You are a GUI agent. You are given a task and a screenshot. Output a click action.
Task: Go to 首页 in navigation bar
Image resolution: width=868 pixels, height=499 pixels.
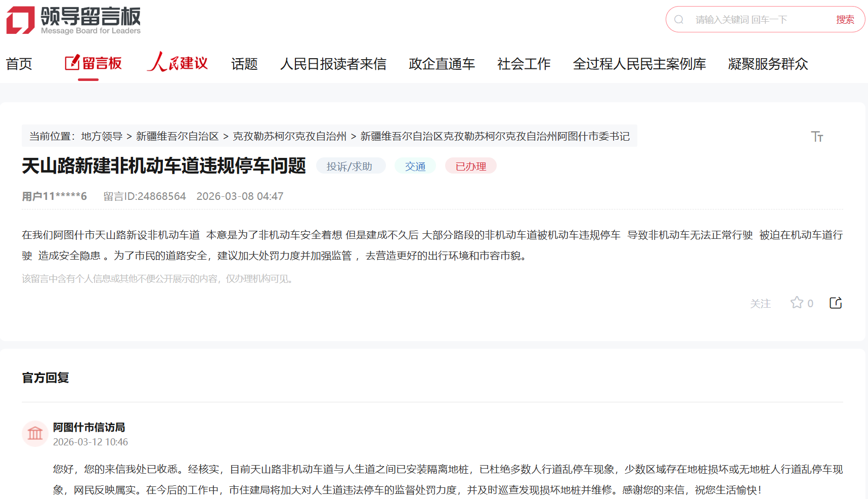click(19, 64)
